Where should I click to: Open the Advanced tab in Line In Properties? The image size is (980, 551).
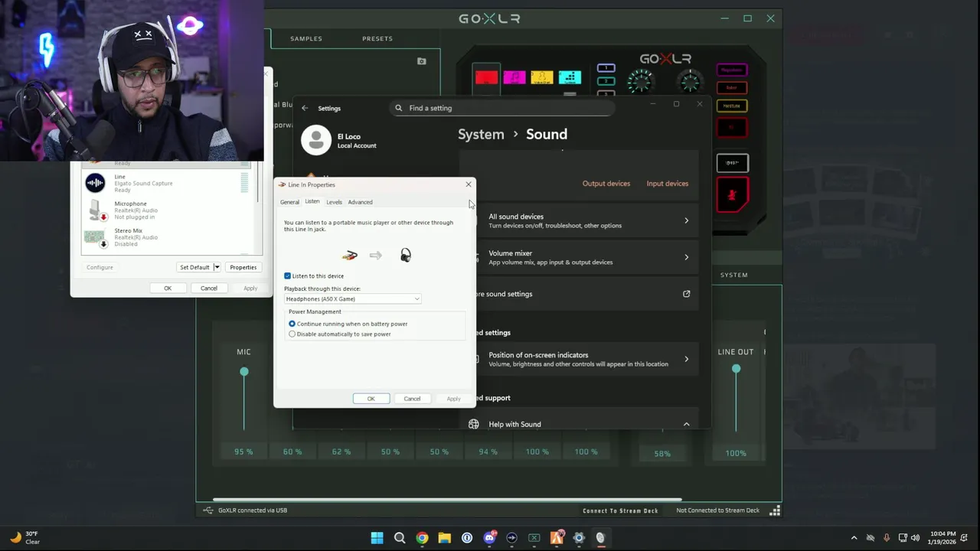(x=360, y=202)
